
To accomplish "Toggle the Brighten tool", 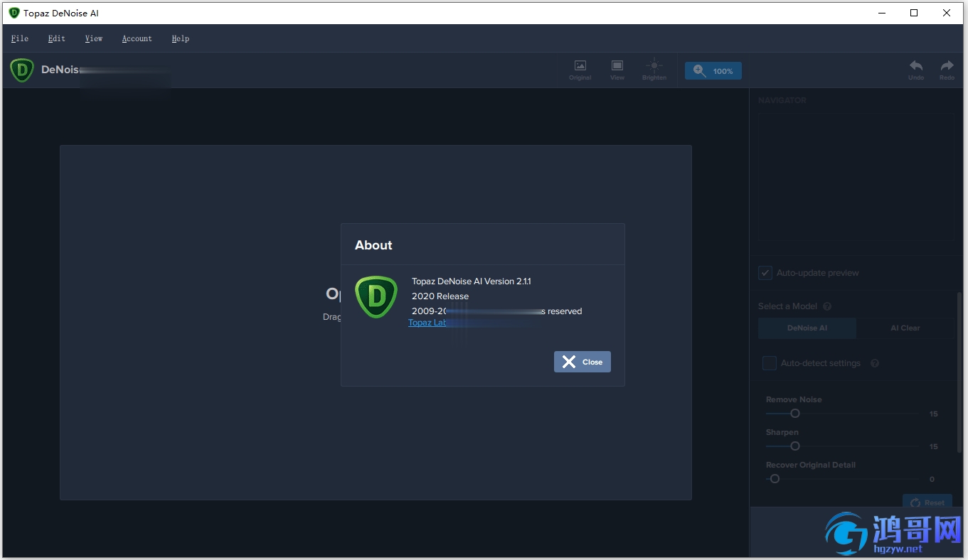I will tap(654, 70).
